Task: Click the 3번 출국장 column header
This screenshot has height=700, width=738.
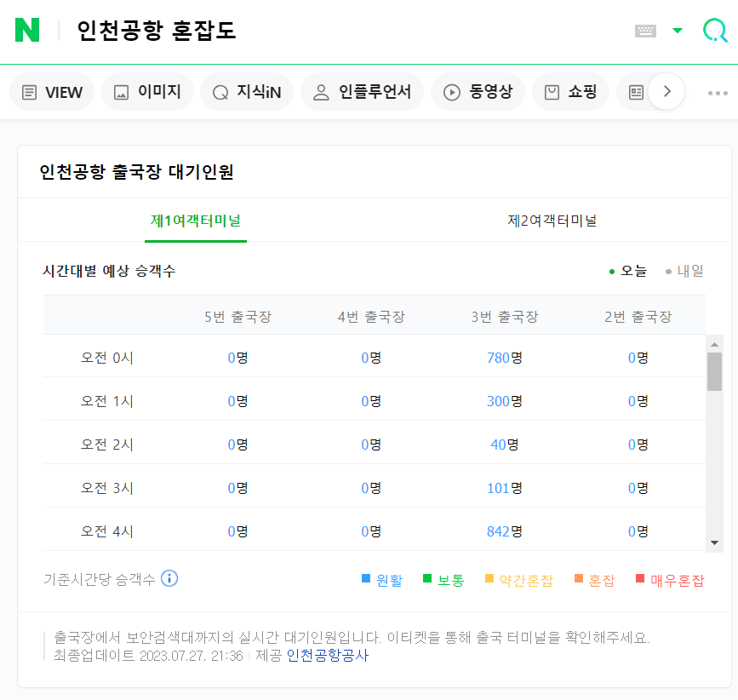Action: pyautogui.click(x=505, y=317)
